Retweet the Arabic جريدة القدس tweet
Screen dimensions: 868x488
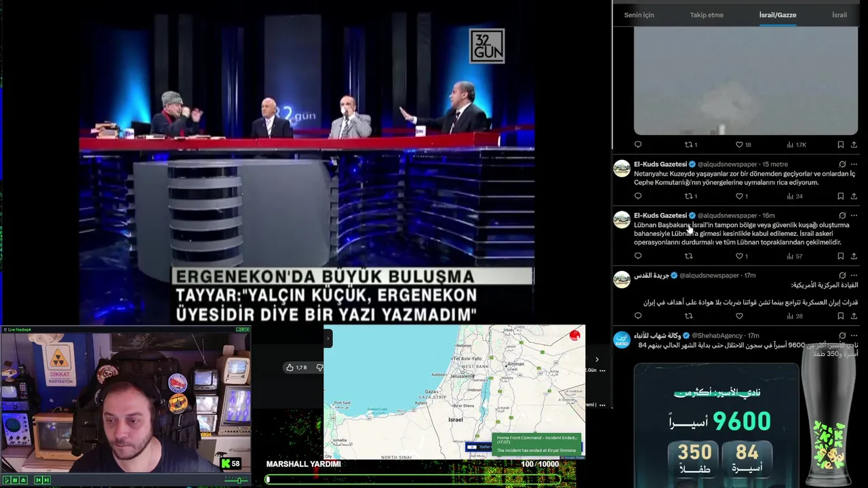(688, 316)
